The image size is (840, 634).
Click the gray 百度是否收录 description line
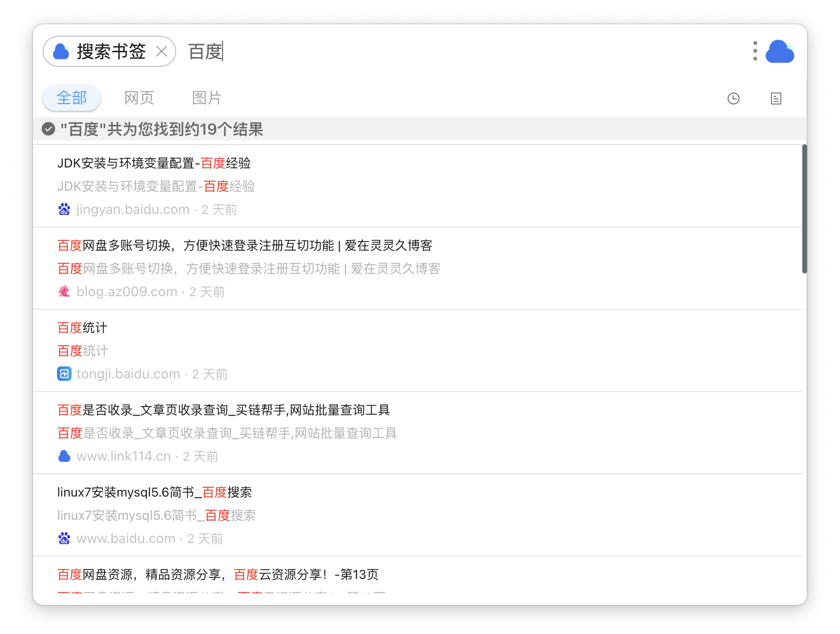click(227, 433)
